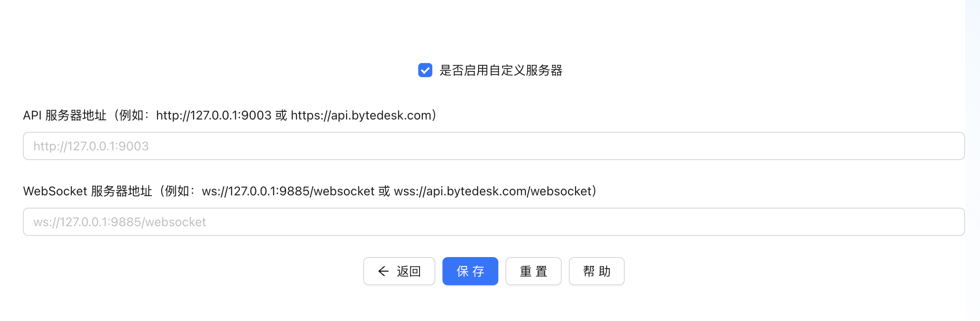Click the white checkmark inside the blue checkbox
Viewport: 980px width, 321px height.
425,70
